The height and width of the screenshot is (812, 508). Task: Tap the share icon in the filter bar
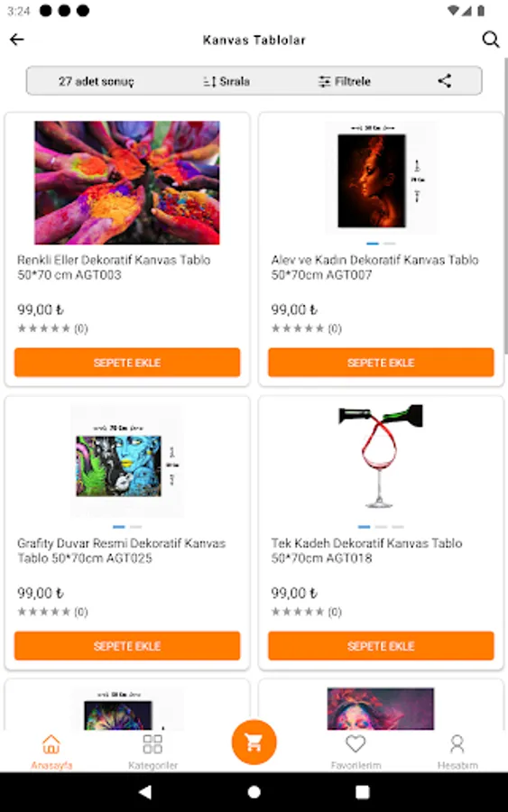444,81
